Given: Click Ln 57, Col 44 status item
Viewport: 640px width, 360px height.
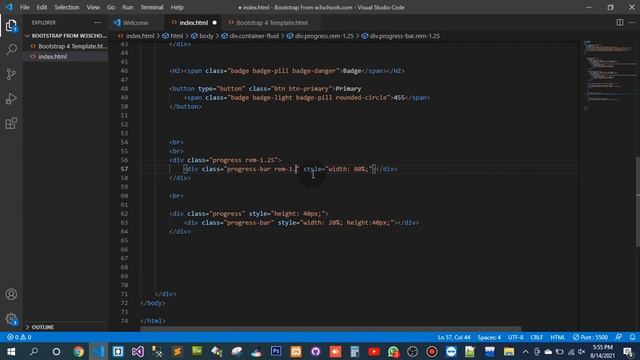Looking at the screenshot, I should pyautogui.click(x=454, y=337).
